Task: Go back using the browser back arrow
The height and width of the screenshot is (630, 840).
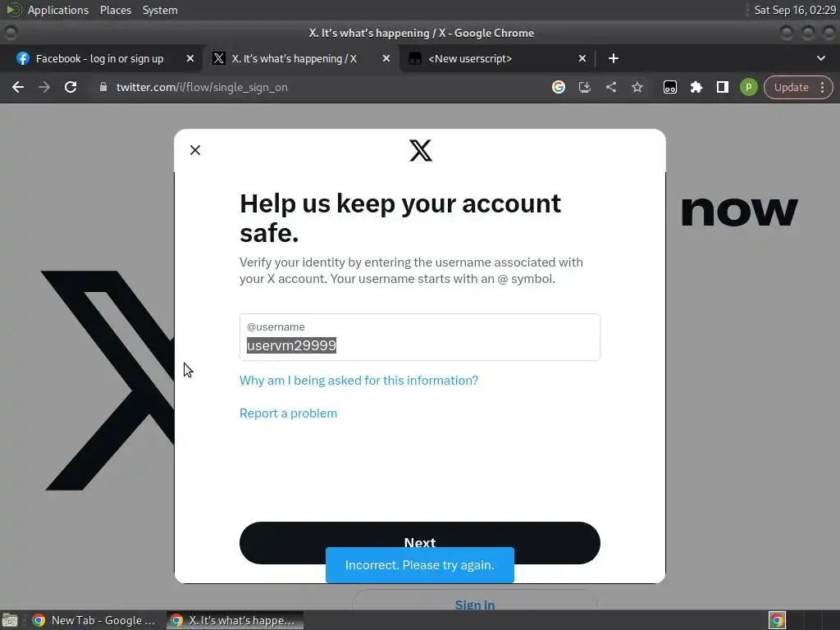Action: 18,87
